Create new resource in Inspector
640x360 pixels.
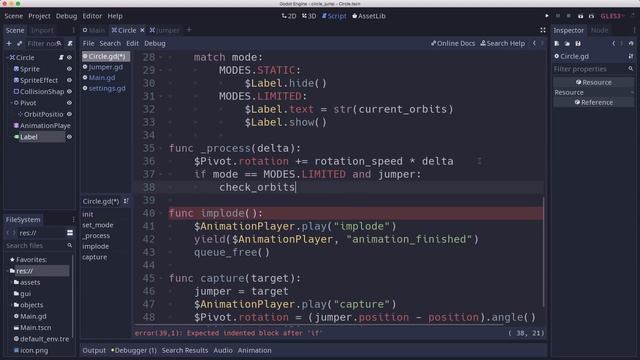(x=556, y=43)
